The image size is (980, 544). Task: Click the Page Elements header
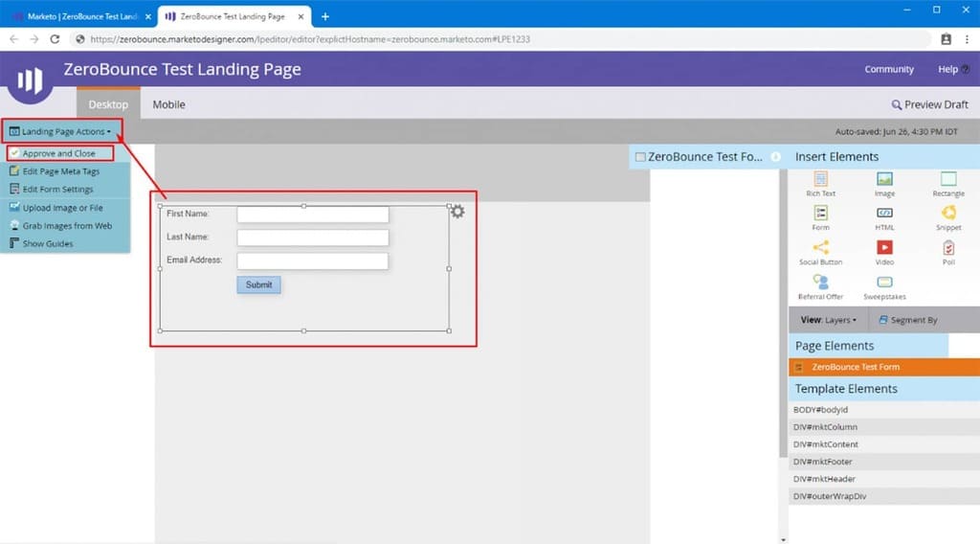click(869, 346)
